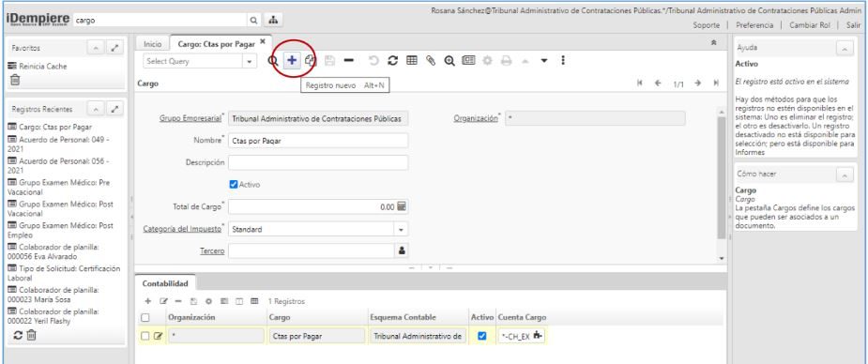The width and height of the screenshot is (868, 364).
Task: Click edit pencil in Contabilidad toolbar
Action: click(x=163, y=301)
